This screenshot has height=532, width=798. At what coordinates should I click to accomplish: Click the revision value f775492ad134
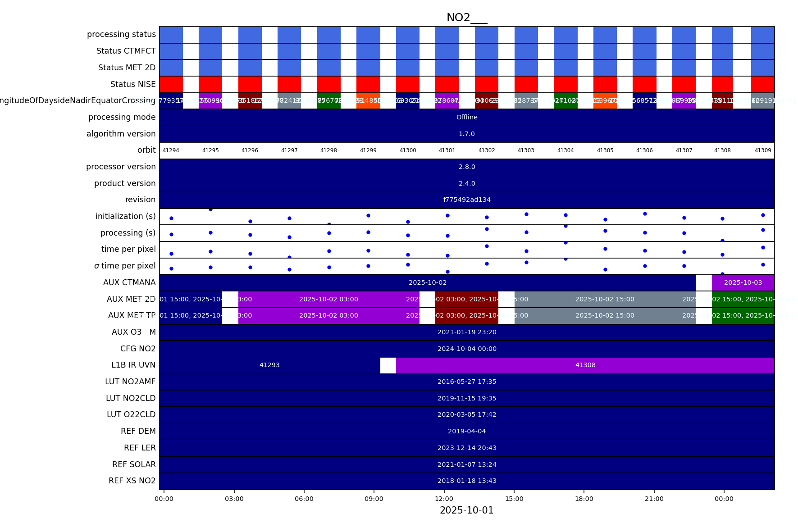[466, 200]
